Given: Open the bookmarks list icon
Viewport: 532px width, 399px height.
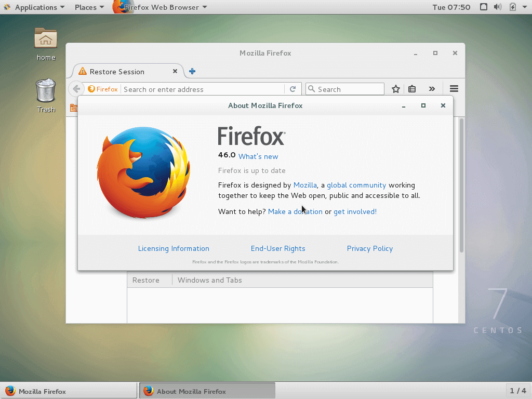Looking at the screenshot, I should [412, 89].
